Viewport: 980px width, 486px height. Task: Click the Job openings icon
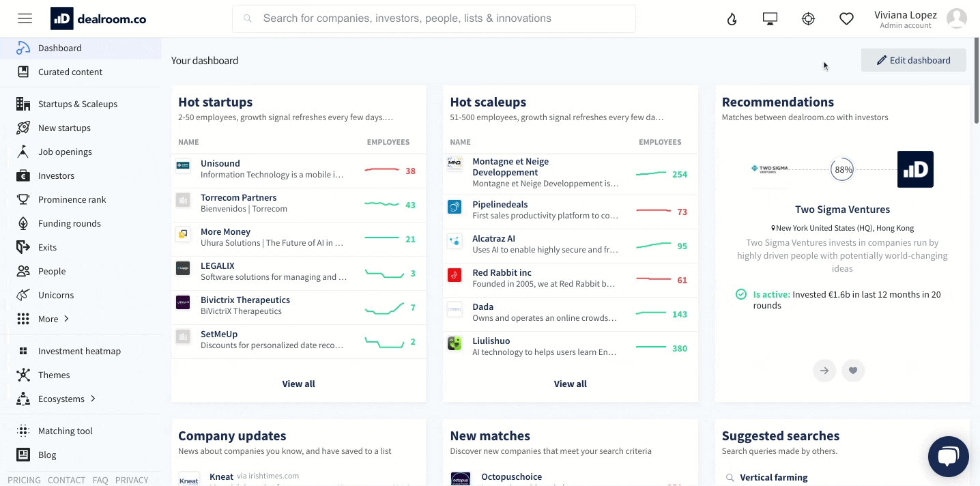tap(23, 152)
